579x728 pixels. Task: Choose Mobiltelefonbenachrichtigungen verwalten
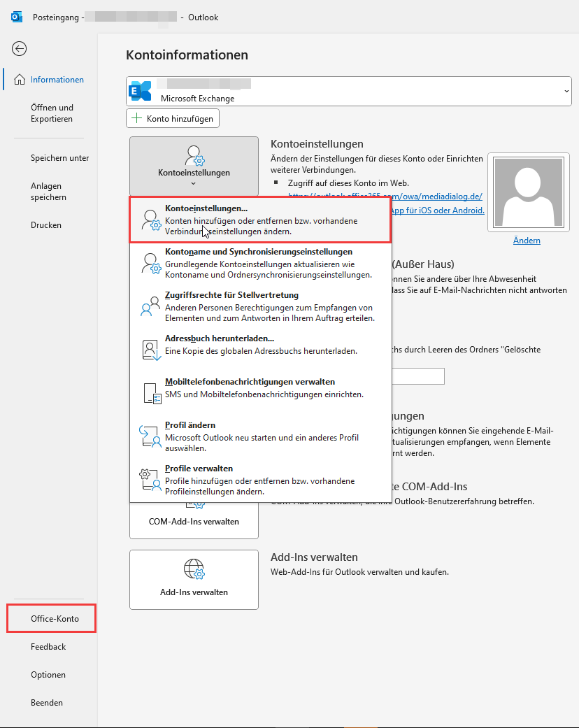click(261, 393)
